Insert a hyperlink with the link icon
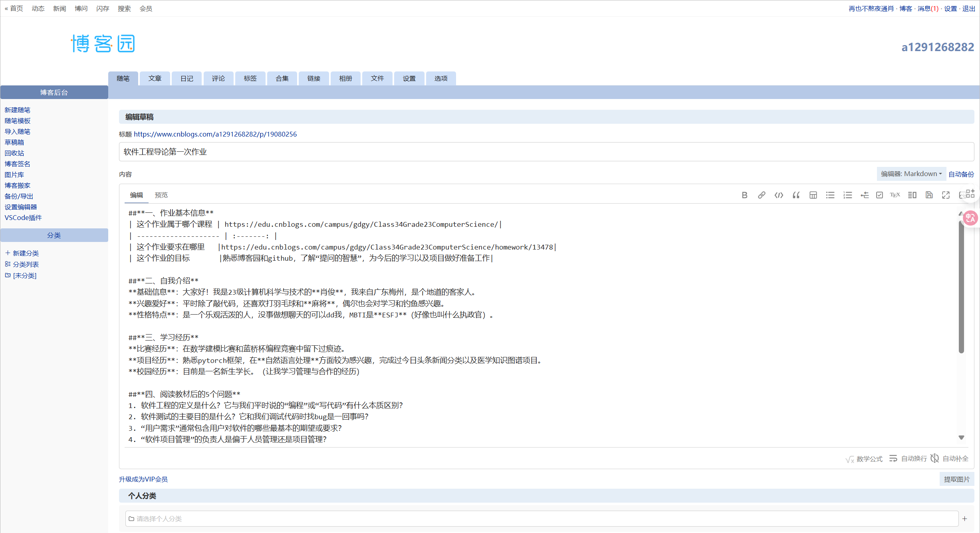Image resolution: width=980 pixels, height=533 pixels. pos(762,195)
